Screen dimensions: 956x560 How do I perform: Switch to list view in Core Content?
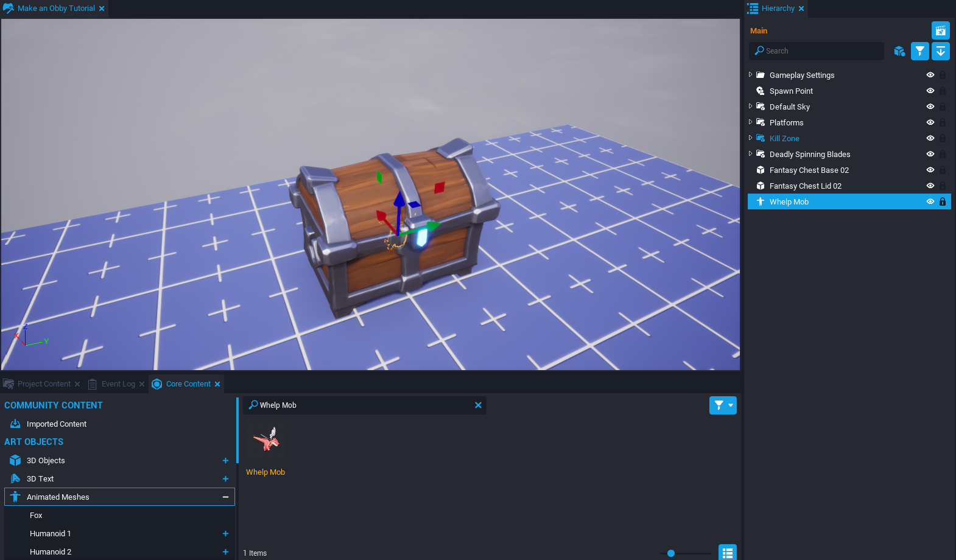pos(727,553)
